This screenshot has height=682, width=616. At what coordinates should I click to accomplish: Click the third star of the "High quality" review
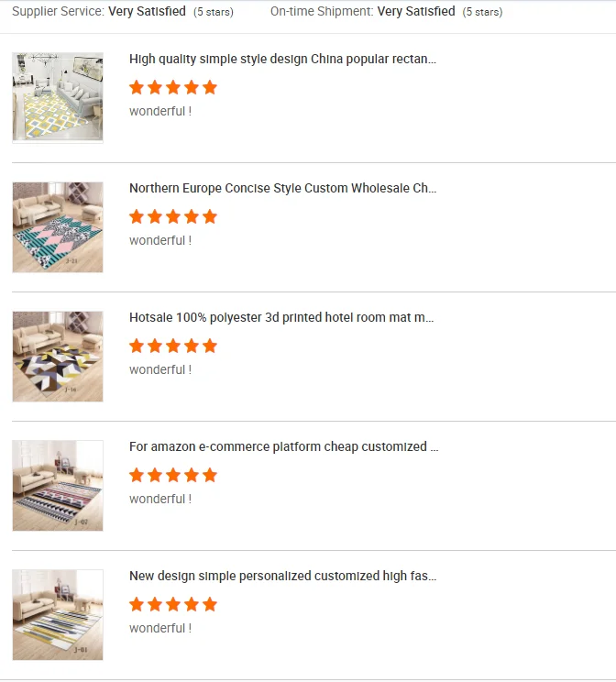[173, 88]
